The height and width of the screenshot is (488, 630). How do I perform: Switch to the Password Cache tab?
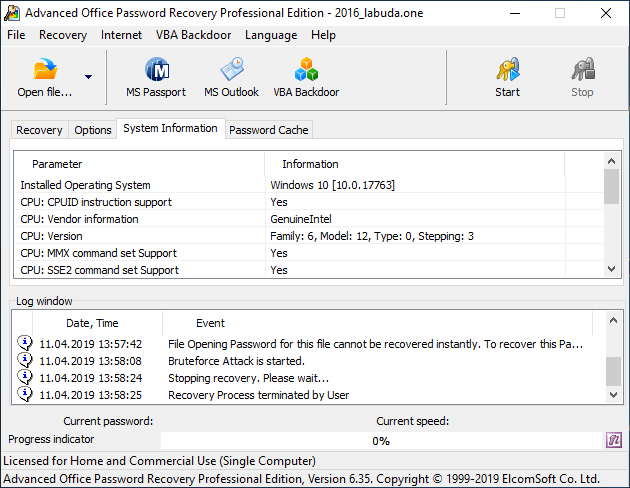pos(269,130)
